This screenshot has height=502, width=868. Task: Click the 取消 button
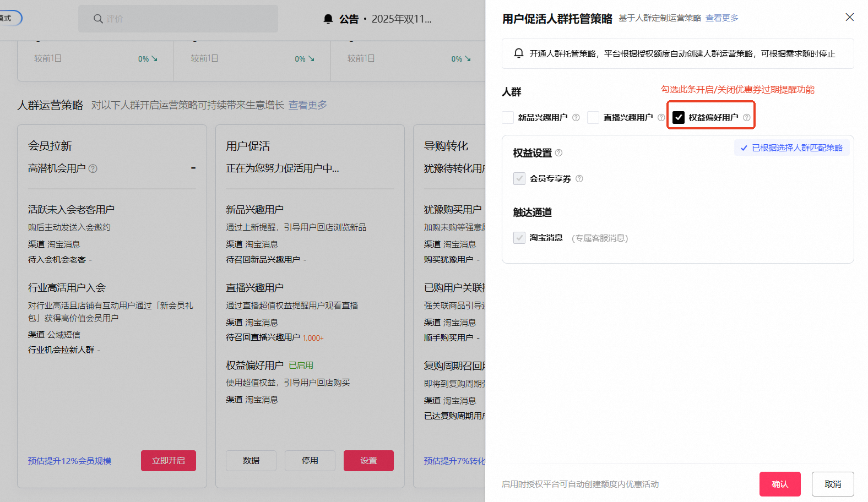tap(833, 484)
